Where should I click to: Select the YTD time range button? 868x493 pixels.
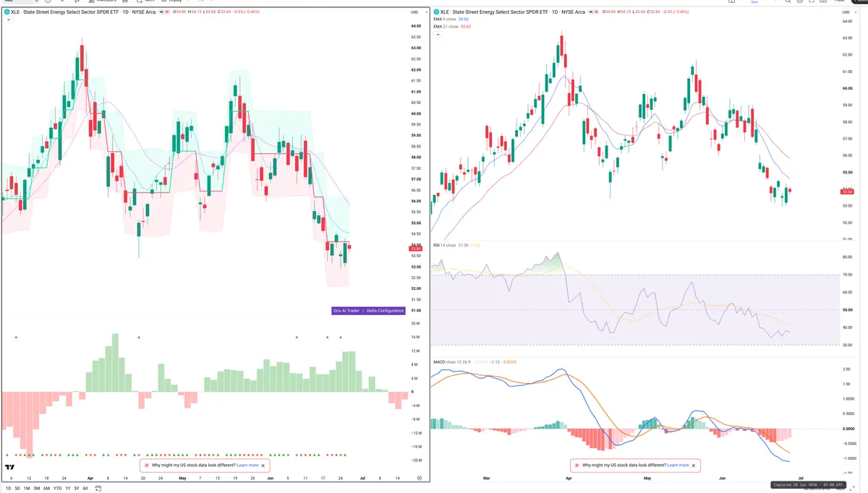coord(57,488)
